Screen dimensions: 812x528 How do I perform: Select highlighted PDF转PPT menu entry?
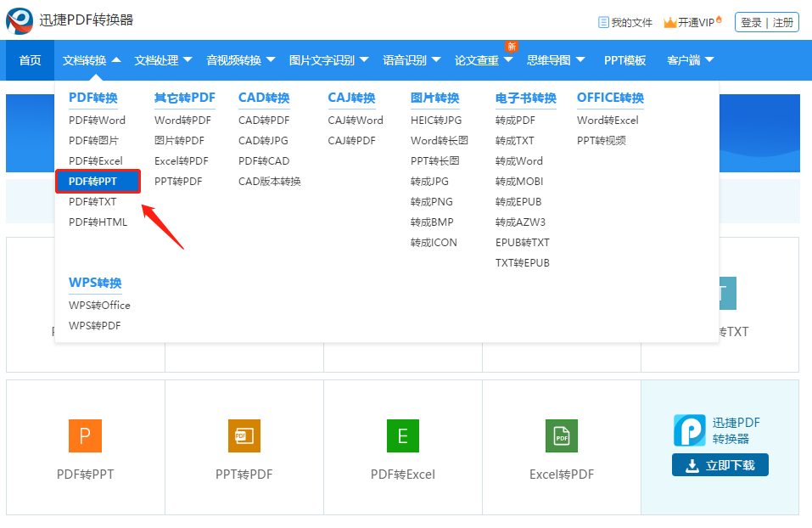pos(98,182)
